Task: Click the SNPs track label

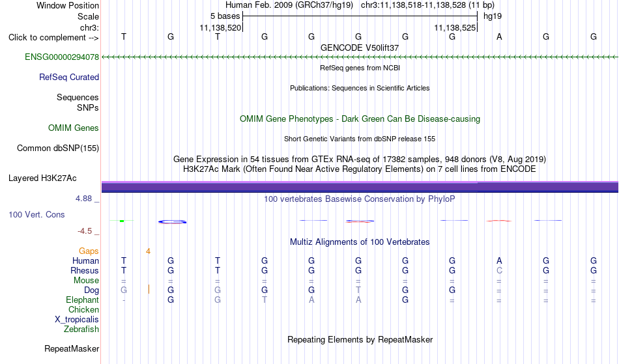Action: (88, 107)
